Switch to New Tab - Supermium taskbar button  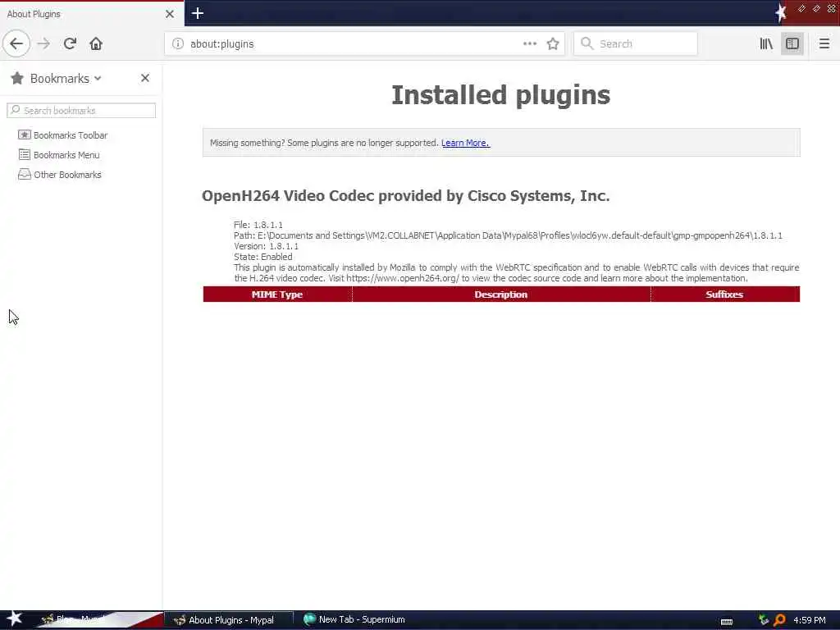(354, 620)
